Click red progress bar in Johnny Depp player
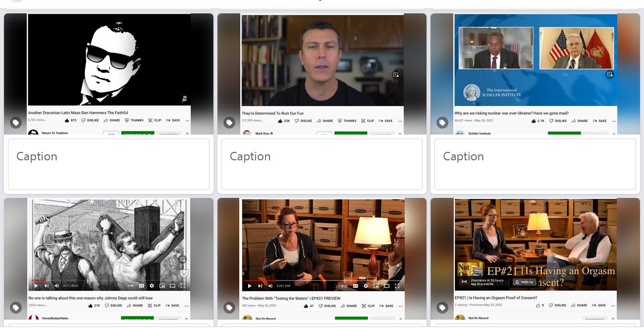 coord(38,280)
